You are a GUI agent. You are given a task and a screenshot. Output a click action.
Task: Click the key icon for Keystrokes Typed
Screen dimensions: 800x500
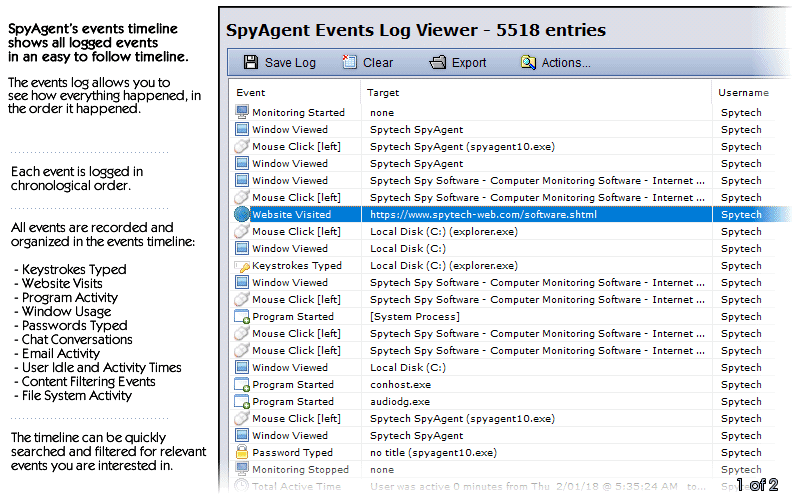point(241,266)
